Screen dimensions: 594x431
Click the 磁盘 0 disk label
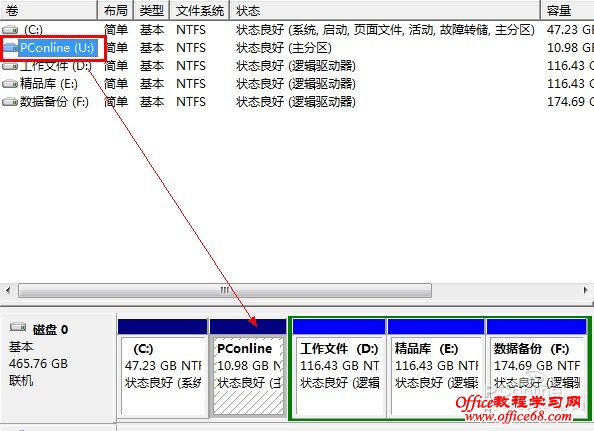tap(50, 330)
